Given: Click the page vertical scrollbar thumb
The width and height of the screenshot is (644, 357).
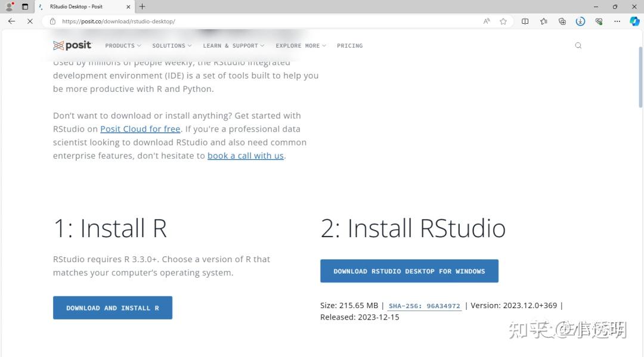Looking at the screenshot, I should pos(640,77).
